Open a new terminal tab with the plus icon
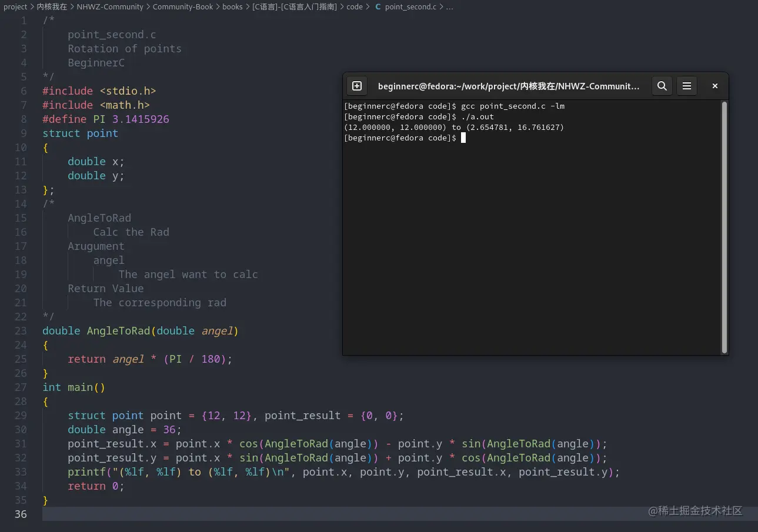The height and width of the screenshot is (532, 758). (357, 86)
